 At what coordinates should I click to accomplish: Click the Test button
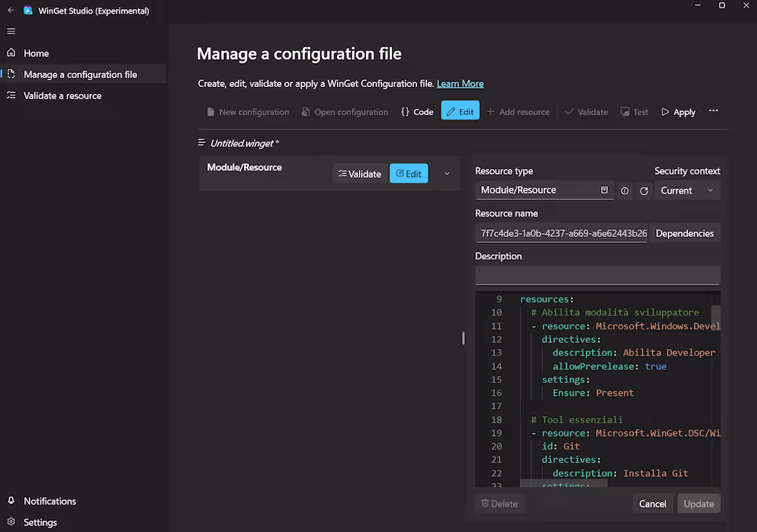click(x=634, y=112)
